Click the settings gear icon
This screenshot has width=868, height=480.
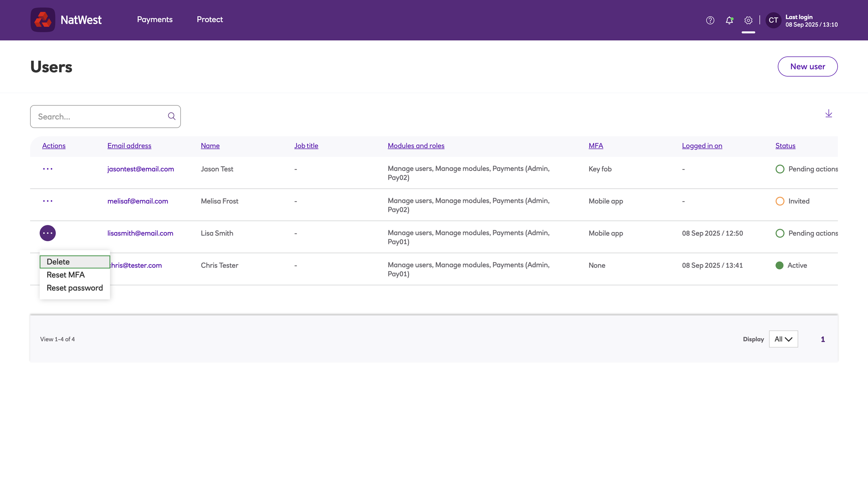coord(748,20)
